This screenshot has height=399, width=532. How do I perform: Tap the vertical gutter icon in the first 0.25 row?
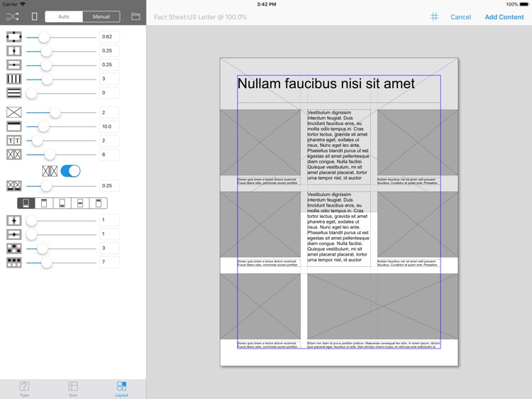click(x=14, y=51)
